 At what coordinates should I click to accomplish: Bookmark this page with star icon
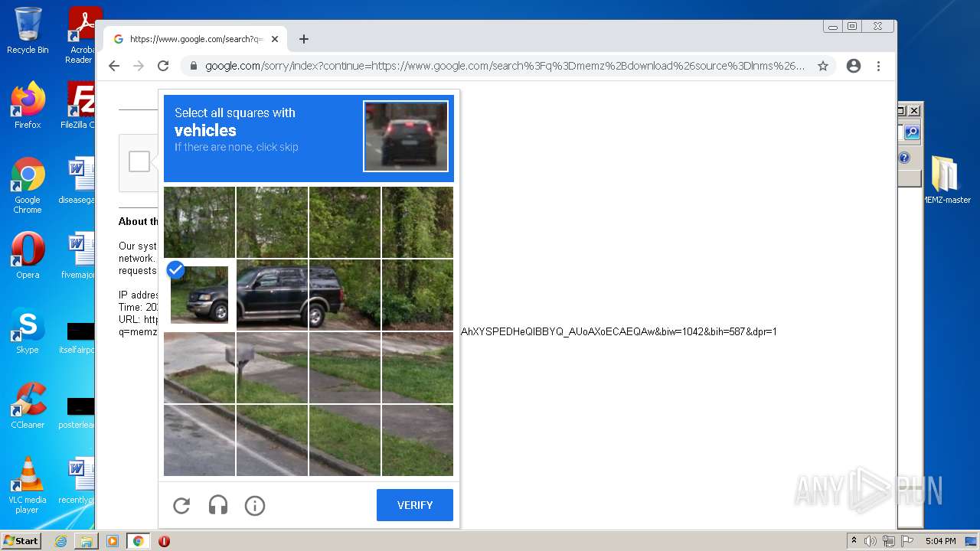823,66
